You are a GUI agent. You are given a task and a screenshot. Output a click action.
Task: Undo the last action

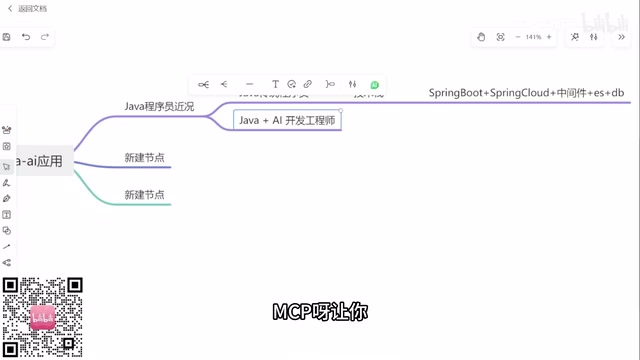[26, 37]
